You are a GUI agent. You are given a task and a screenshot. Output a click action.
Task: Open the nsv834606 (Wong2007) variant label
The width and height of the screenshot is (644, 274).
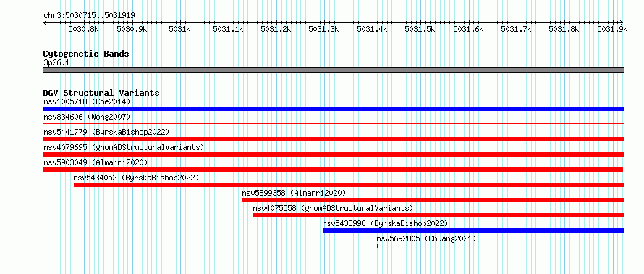pos(87,117)
